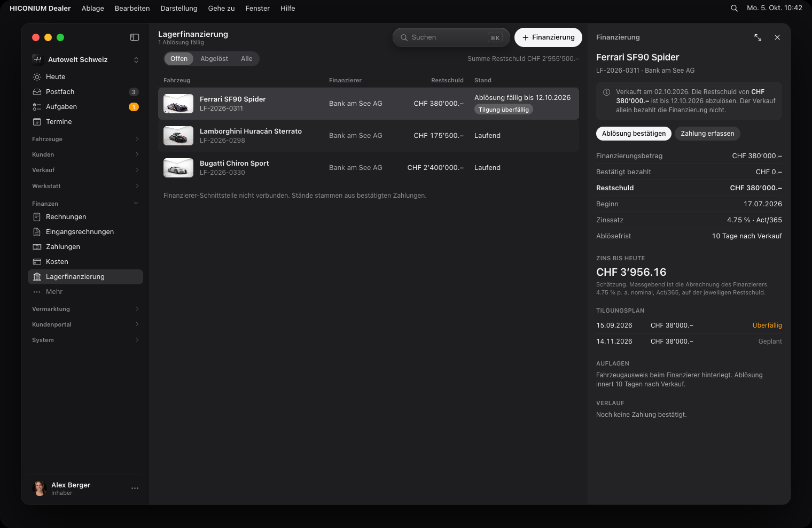Open Rechnungen under Finanzen

85,217
